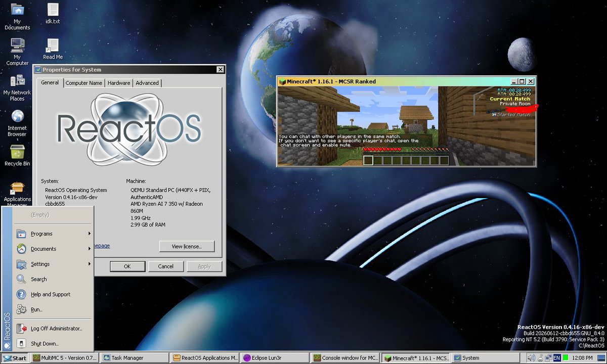Viewport: 607px width, 364px height.
Task: Click the safely remove hardware tray icon
Action: click(x=541, y=358)
